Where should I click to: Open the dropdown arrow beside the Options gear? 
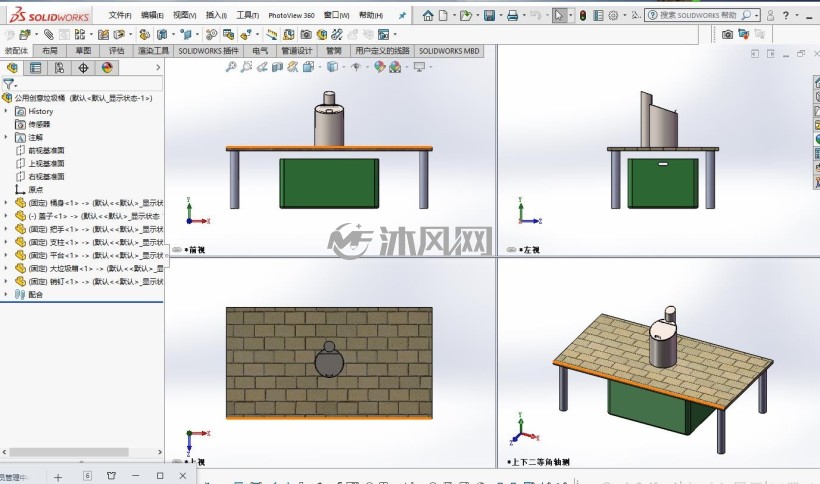624,16
